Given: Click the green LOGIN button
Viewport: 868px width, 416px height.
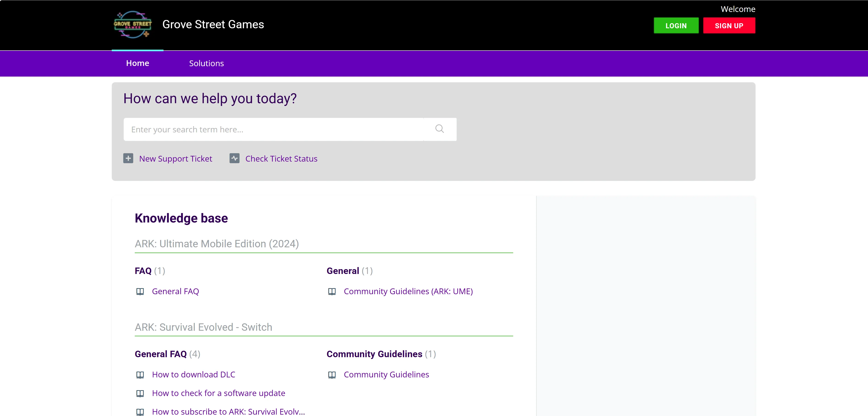Looking at the screenshot, I should [x=676, y=26].
